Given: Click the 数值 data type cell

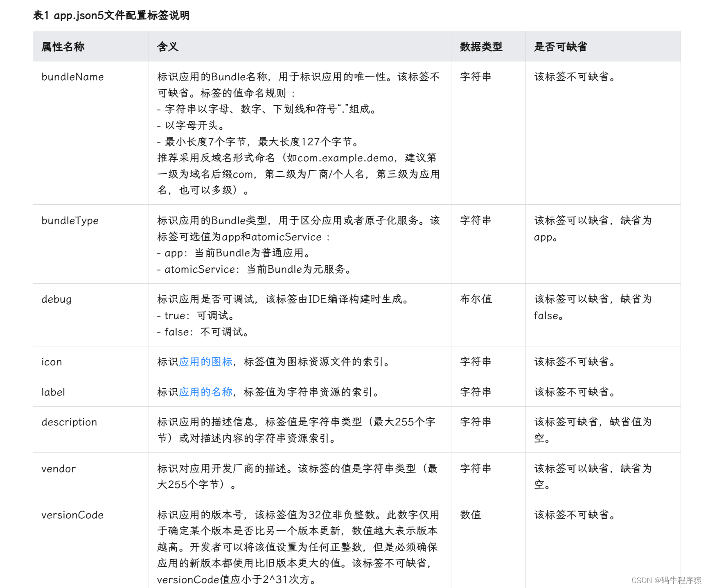Looking at the screenshot, I should click(x=470, y=515).
